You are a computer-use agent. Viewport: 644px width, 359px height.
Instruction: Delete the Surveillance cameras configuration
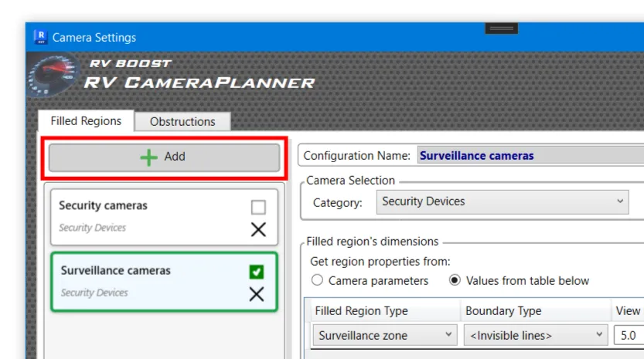[257, 294]
